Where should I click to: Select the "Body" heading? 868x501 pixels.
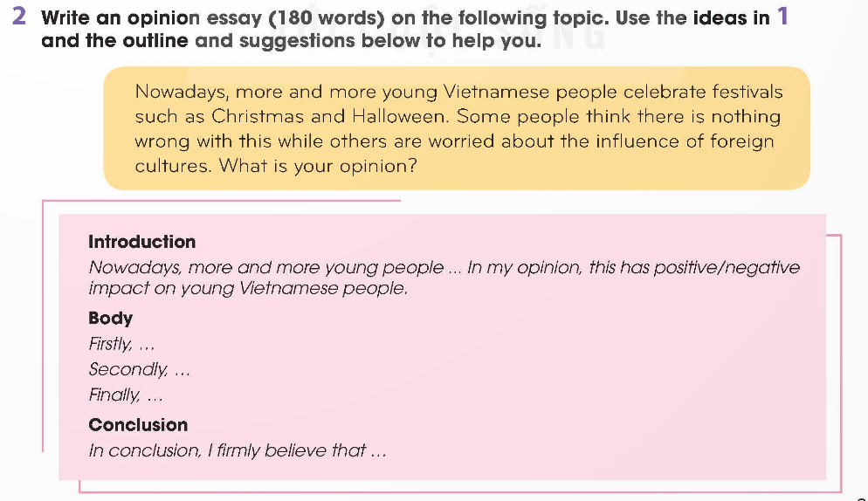(x=111, y=318)
